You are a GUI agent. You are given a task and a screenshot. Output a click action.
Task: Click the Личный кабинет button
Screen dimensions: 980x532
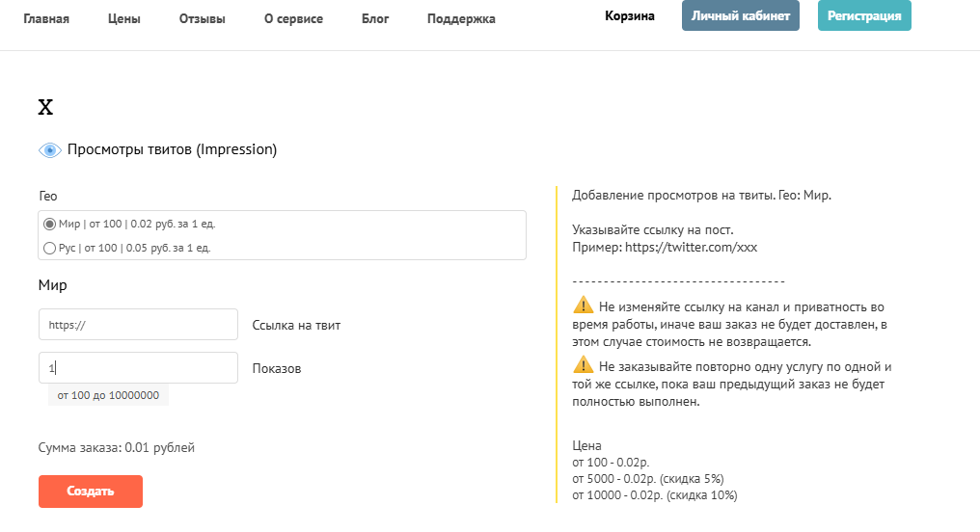(741, 15)
